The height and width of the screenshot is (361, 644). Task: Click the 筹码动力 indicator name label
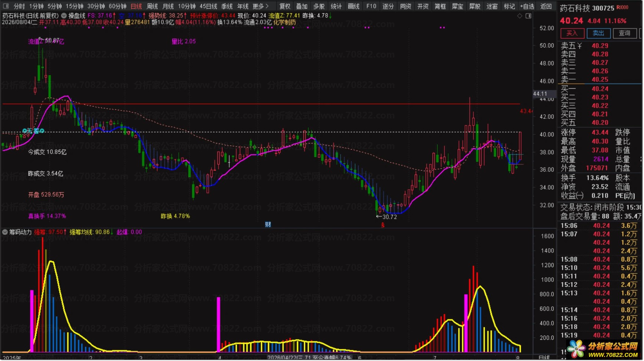click(20, 232)
